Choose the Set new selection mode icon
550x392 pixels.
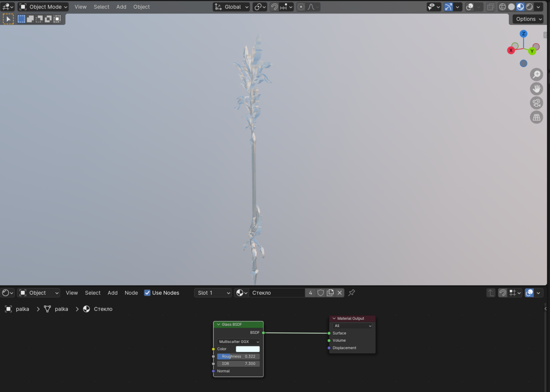click(x=21, y=19)
